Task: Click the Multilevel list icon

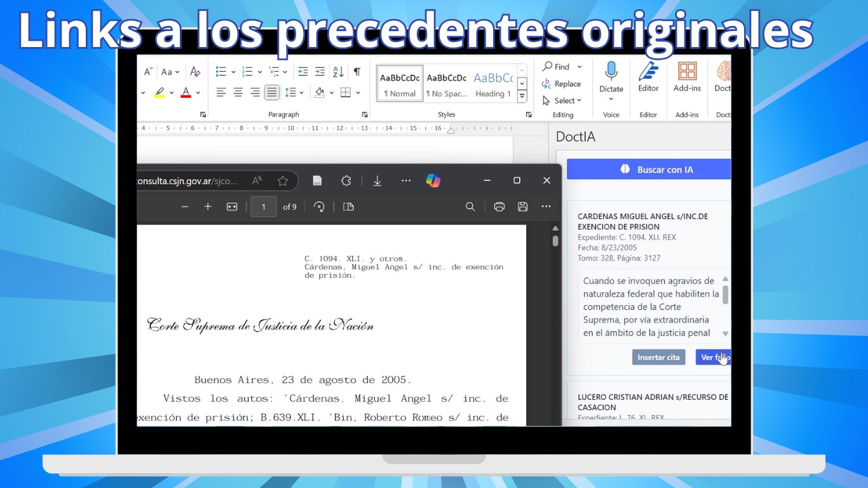Action: [x=274, y=72]
